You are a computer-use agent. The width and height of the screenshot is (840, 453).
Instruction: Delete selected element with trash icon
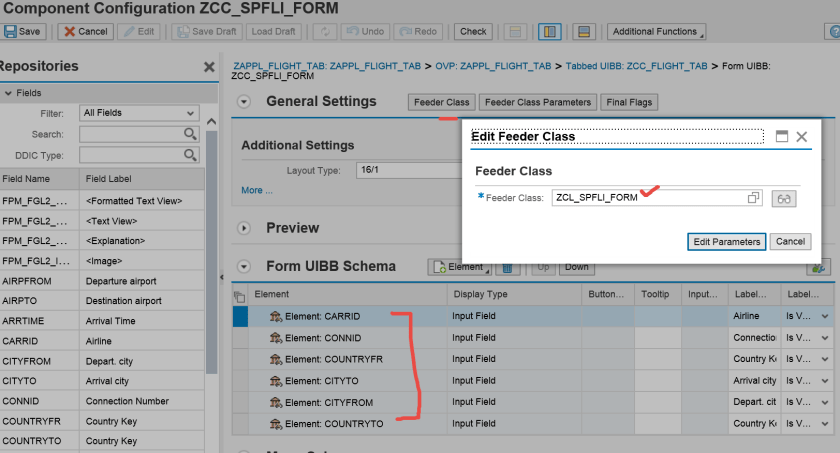[507, 267]
